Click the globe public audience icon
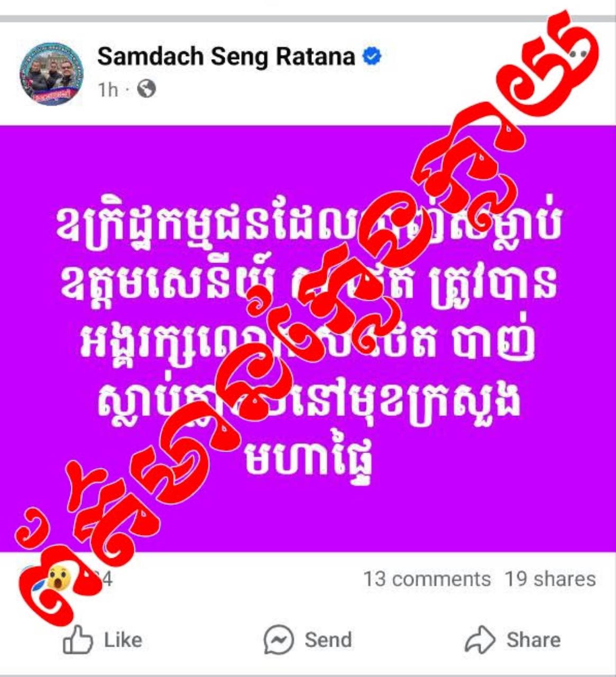 146,89
